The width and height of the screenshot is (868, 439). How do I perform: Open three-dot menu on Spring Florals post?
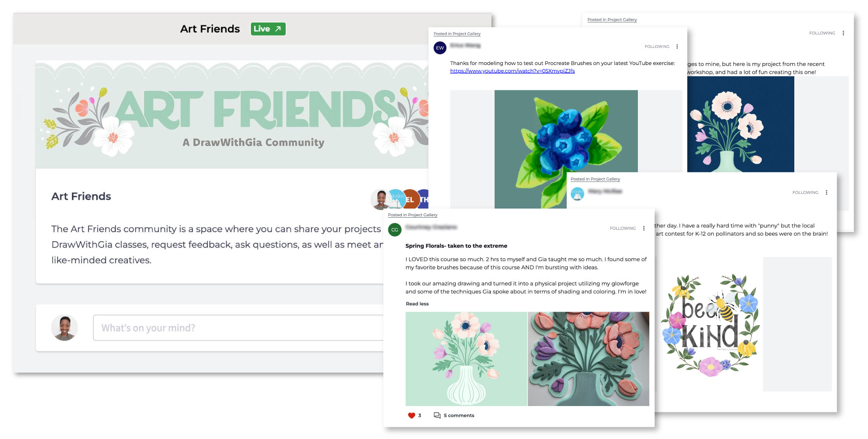(x=644, y=229)
